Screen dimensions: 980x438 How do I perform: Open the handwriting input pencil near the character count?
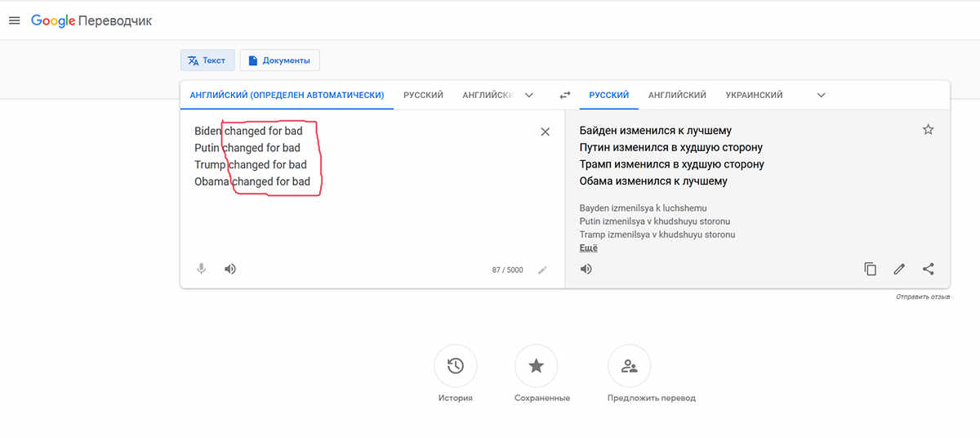(x=542, y=270)
